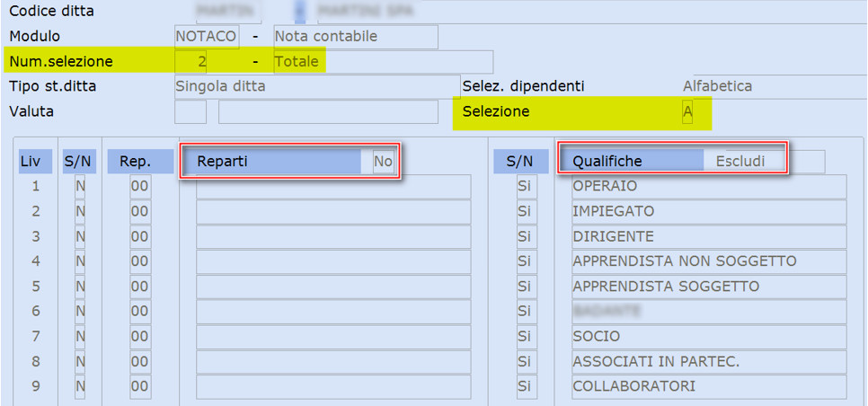This screenshot has height=406, width=868.
Task: Click the S/N N field in row 7
Action: (x=80, y=336)
